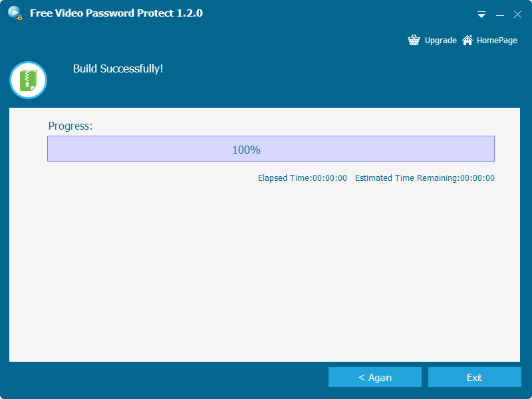The width and height of the screenshot is (532, 399).
Task: Click the 100% progress bar
Action: (271, 148)
